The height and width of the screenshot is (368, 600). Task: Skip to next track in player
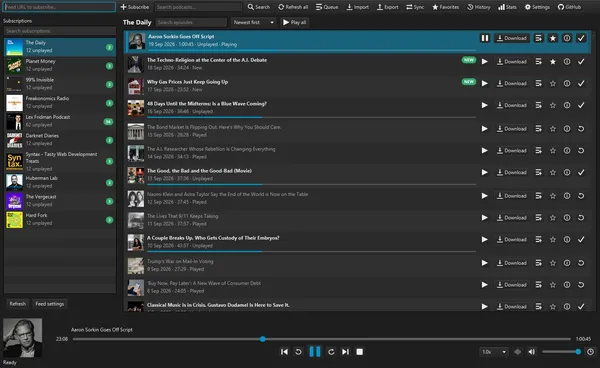tap(345, 352)
